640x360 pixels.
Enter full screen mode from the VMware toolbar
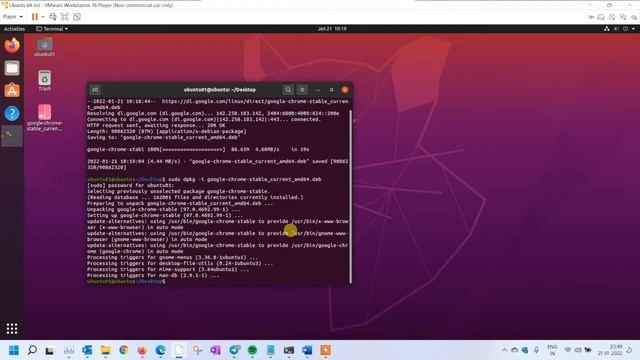(65, 17)
